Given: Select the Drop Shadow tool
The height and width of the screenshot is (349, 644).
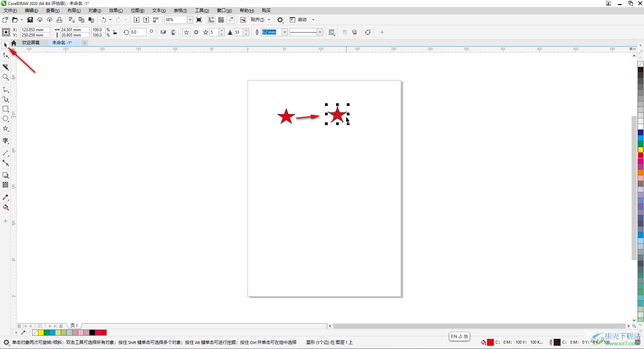Looking at the screenshot, I should coord(5,175).
